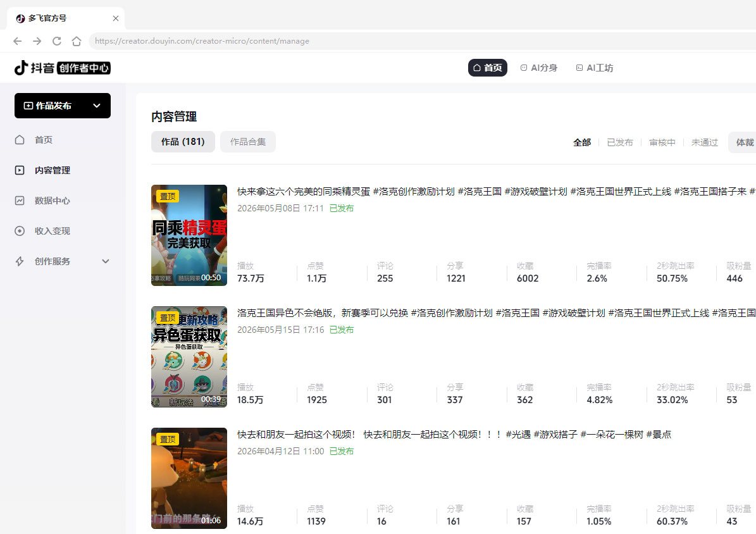Switch to the 作品合集 tab
Screen dimensions: 756x534
coord(248,142)
